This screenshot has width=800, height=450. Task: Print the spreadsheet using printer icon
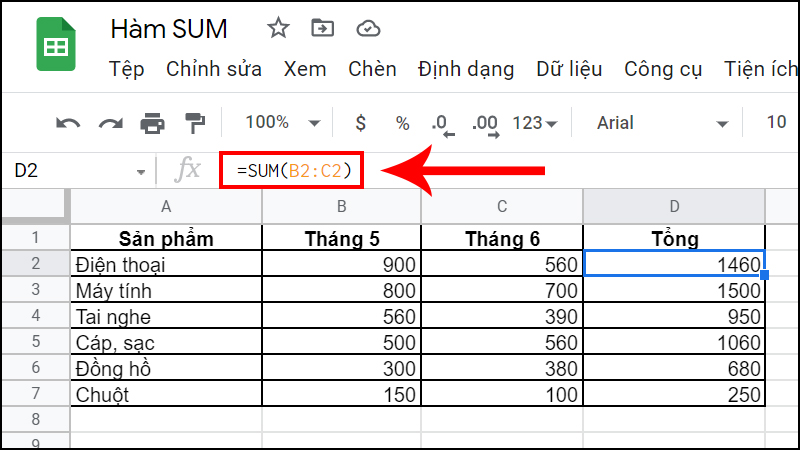152,123
